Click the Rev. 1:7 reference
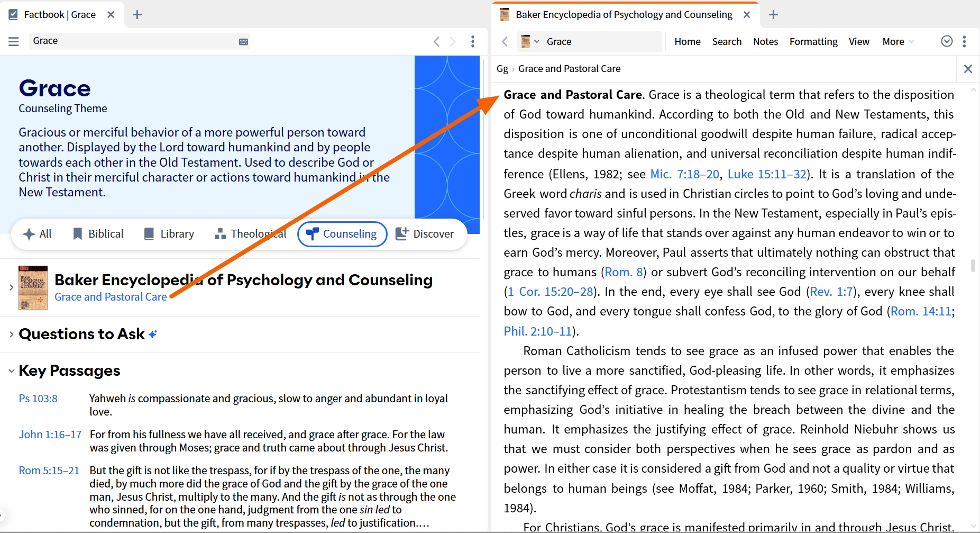 (x=831, y=292)
